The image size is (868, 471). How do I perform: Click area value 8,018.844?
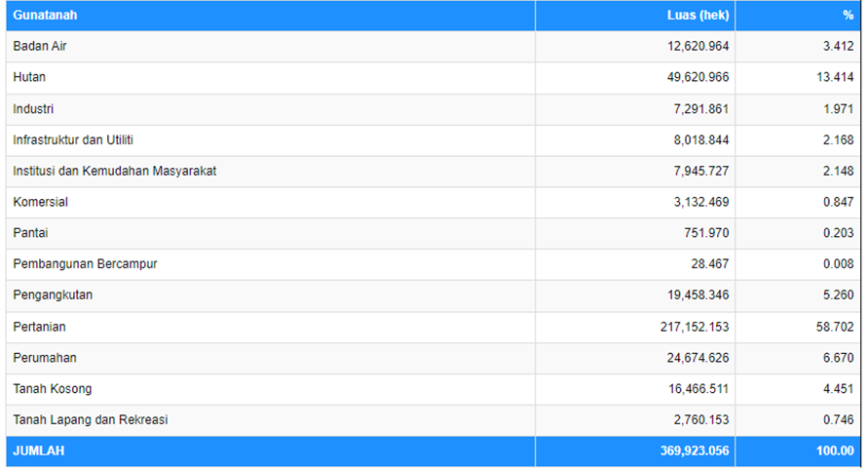pyautogui.click(x=701, y=139)
